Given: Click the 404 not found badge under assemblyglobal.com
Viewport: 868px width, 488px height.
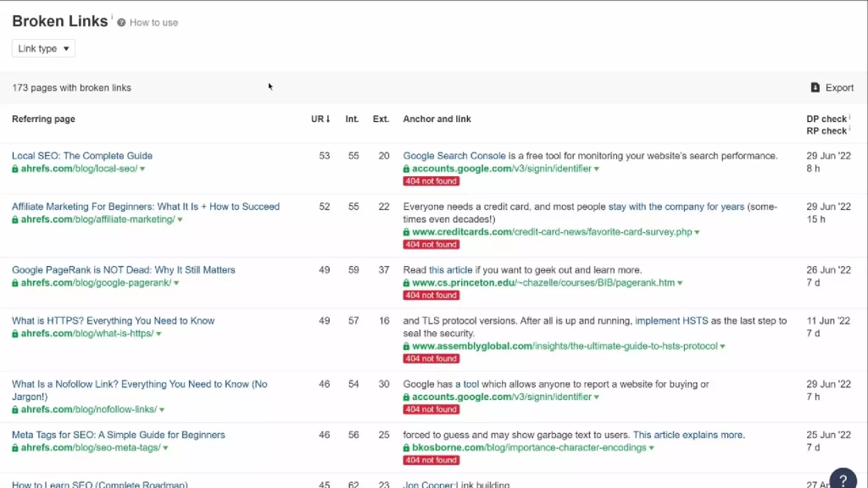Looking at the screenshot, I should pyautogui.click(x=431, y=358).
